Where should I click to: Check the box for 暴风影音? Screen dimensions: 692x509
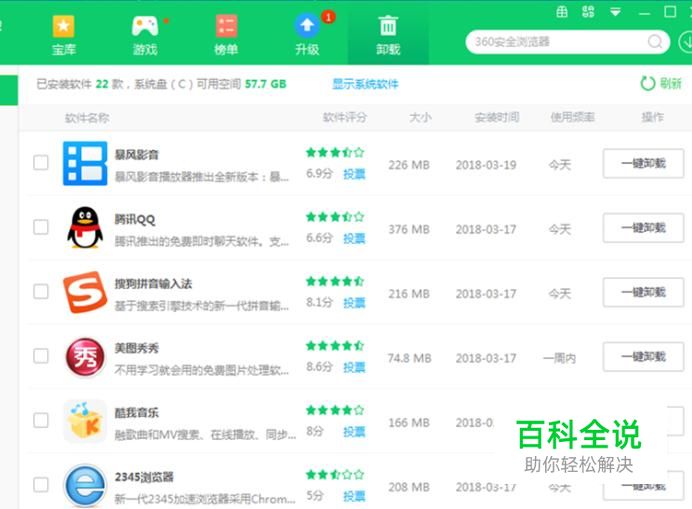point(41,162)
